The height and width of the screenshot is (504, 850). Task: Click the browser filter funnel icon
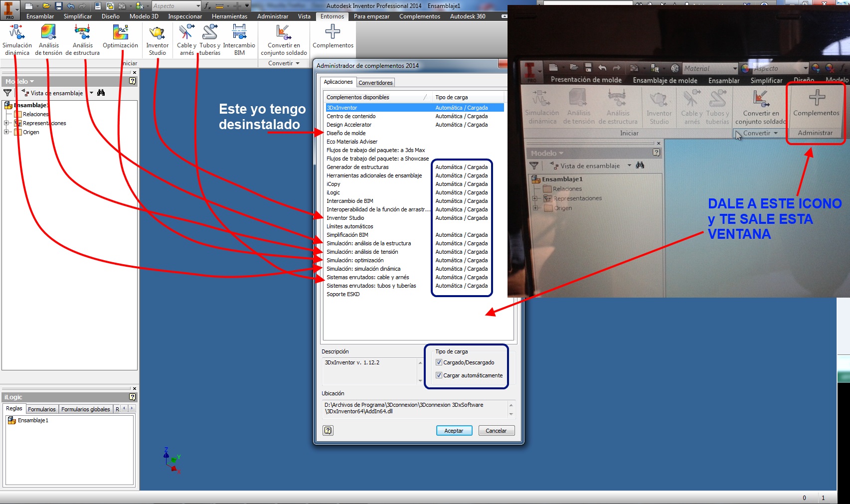(x=7, y=93)
